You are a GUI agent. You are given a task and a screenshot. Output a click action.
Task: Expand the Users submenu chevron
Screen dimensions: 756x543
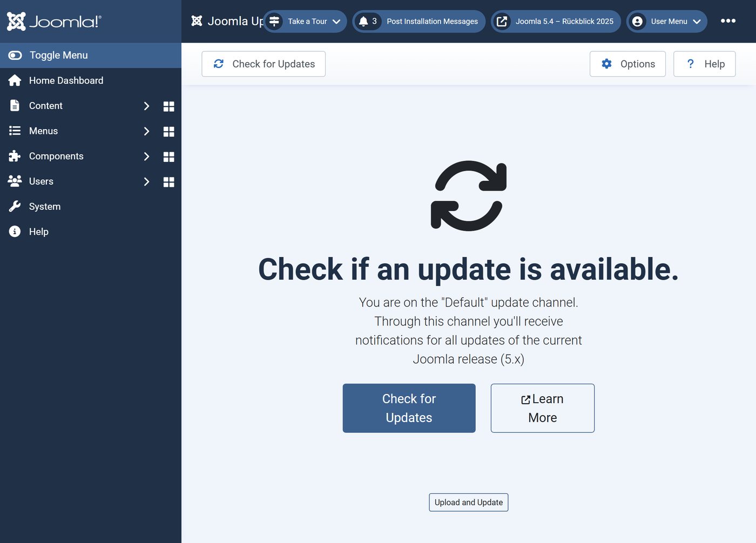(146, 181)
